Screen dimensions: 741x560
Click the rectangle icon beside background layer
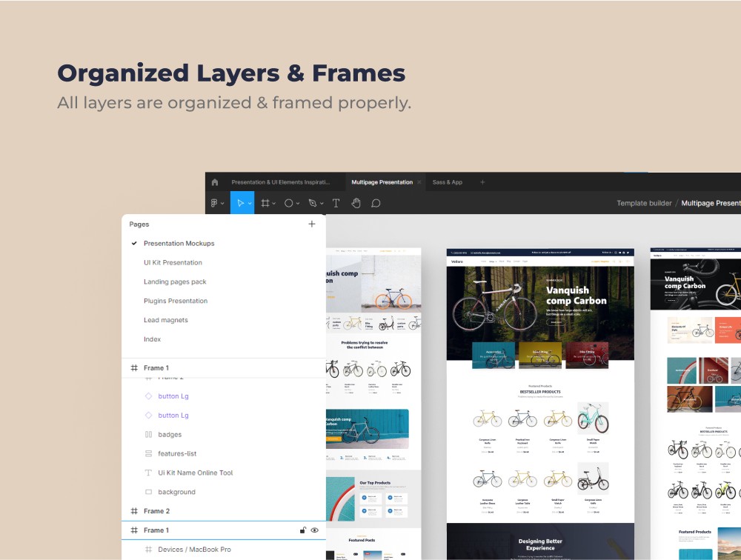tap(148, 492)
